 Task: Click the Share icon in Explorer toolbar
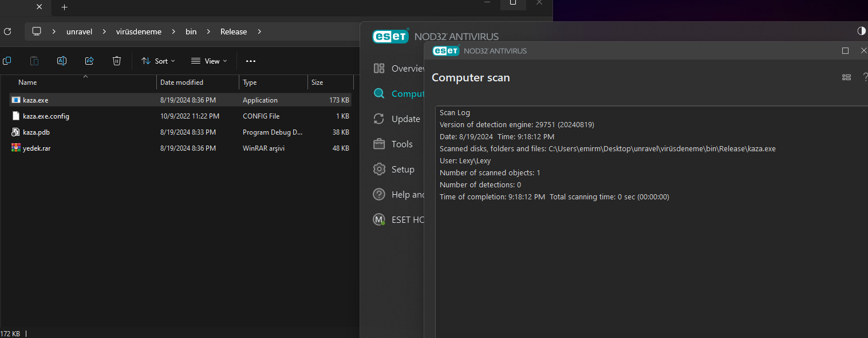[x=89, y=61]
